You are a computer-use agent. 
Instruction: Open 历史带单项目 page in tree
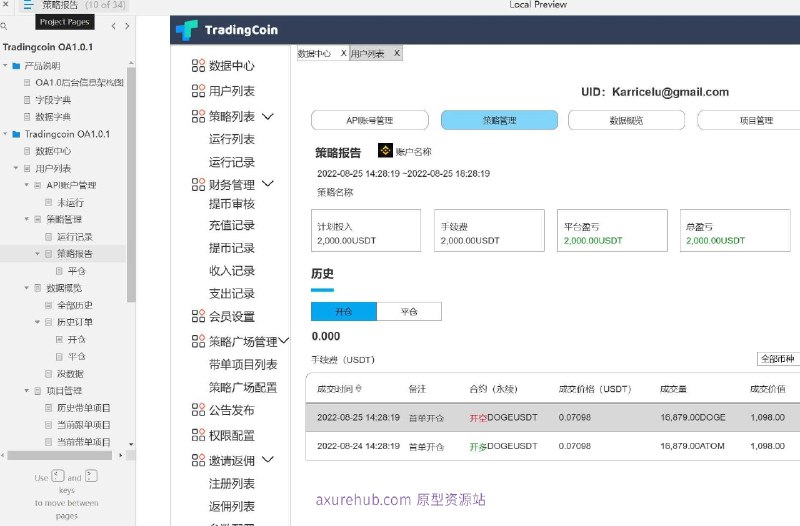[84, 408]
